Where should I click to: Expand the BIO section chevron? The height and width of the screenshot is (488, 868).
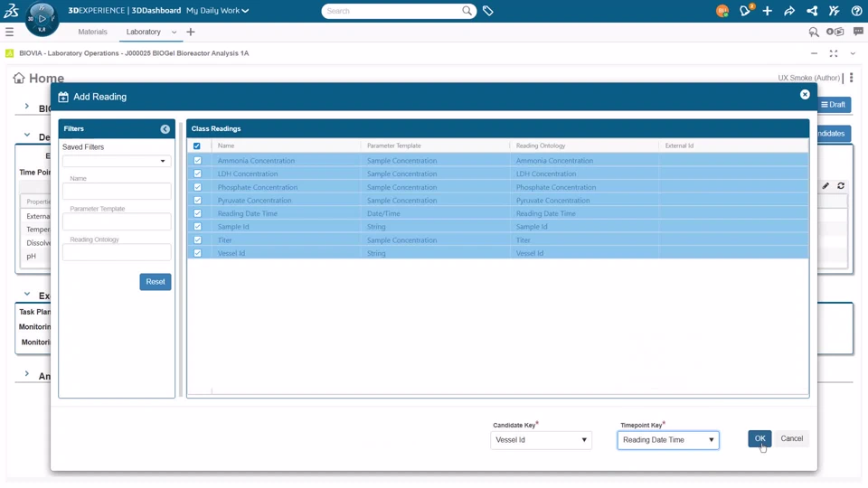(26, 106)
